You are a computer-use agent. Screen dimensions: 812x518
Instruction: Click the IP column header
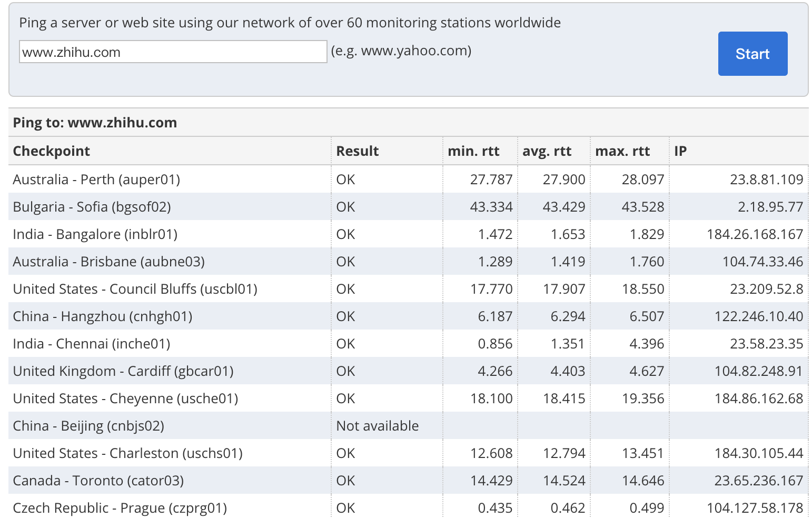tap(680, 151)
